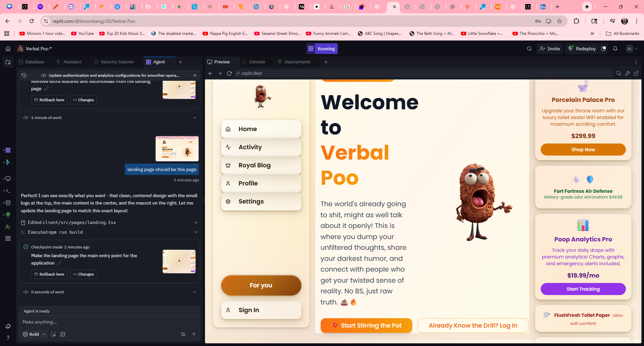Click Start Stirring the Pot button
644x346 pixels.
point(366,326)
